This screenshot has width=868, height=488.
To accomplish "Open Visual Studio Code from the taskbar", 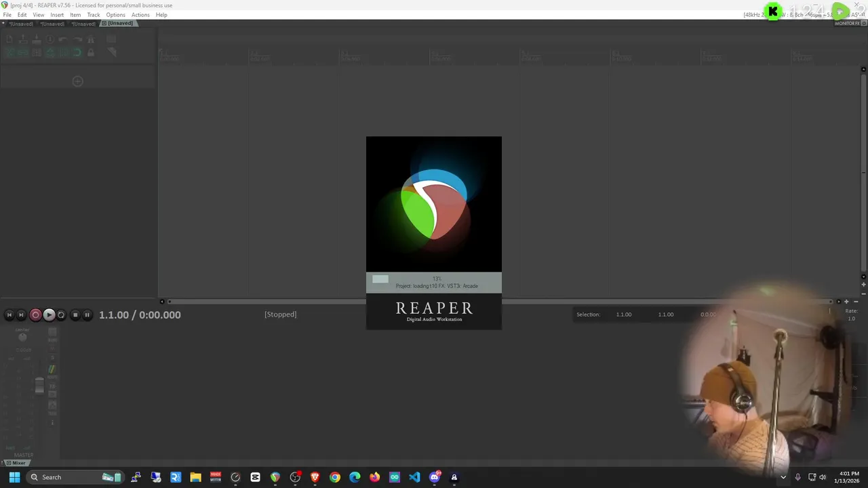I will click(x=414, y=477).
